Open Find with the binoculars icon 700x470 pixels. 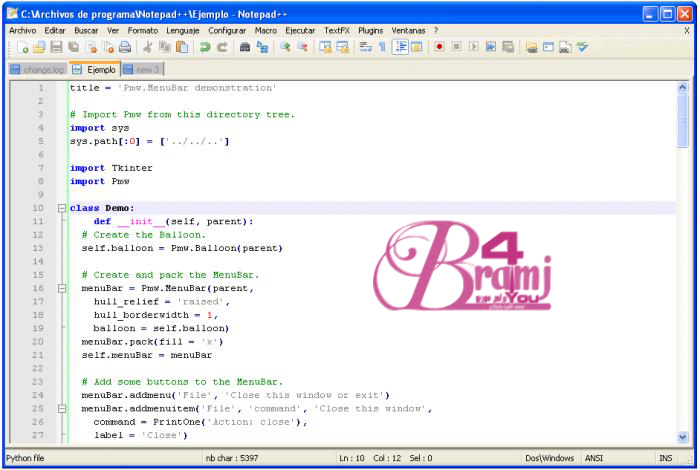pos(245,47)
